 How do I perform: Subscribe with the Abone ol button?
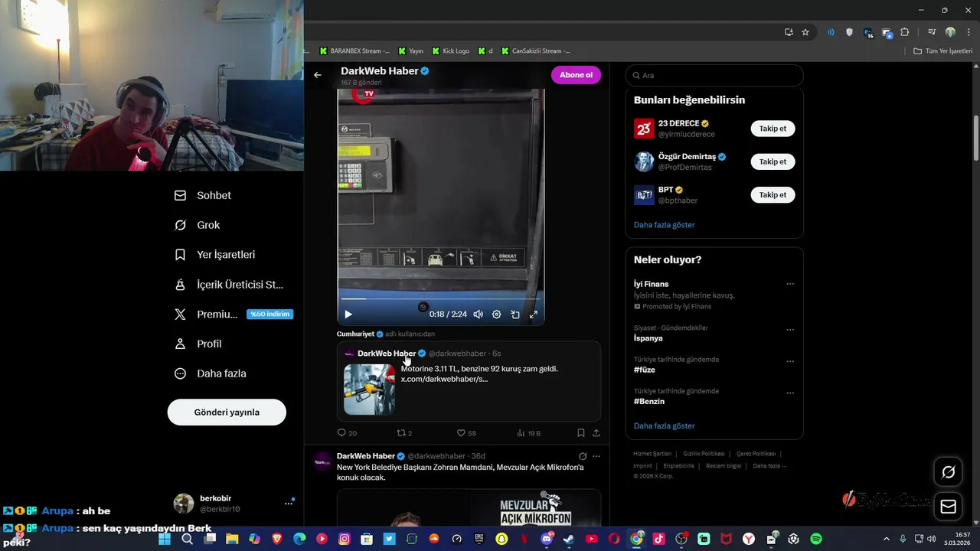576,75
